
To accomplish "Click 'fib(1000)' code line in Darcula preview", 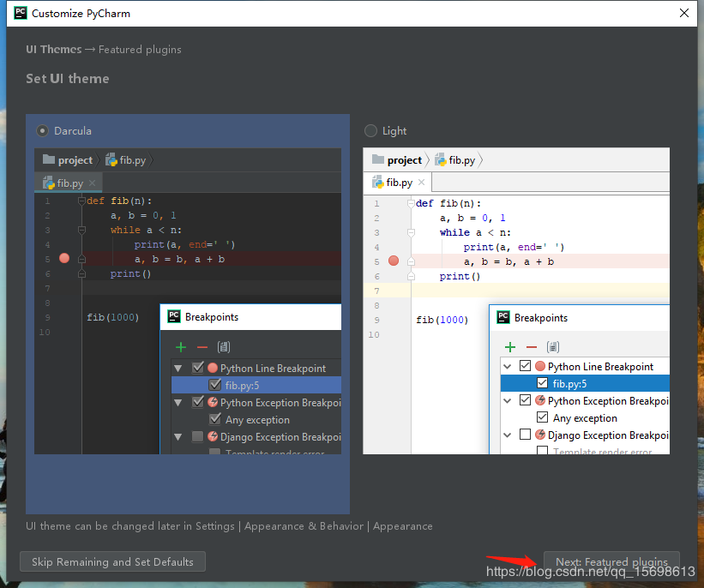I will coord(112,317).
